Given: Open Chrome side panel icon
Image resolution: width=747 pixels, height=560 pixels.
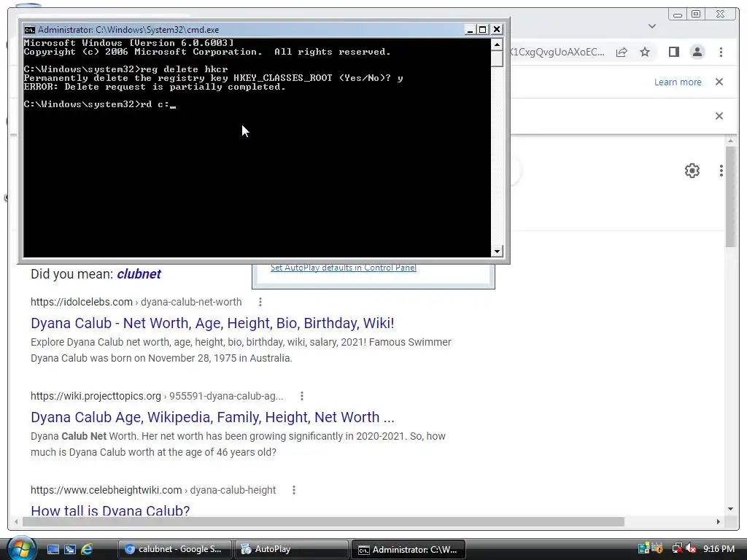Looking at the screenshot, I should 673,52.
